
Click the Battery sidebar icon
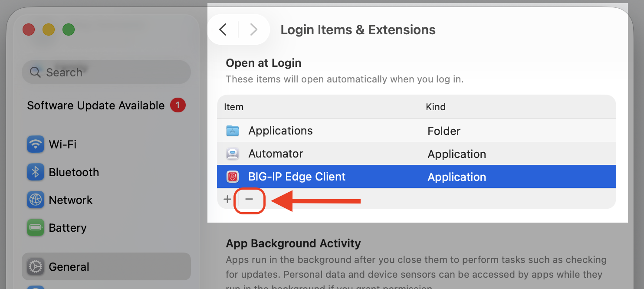pyautogui.click(x=35, y=228)
